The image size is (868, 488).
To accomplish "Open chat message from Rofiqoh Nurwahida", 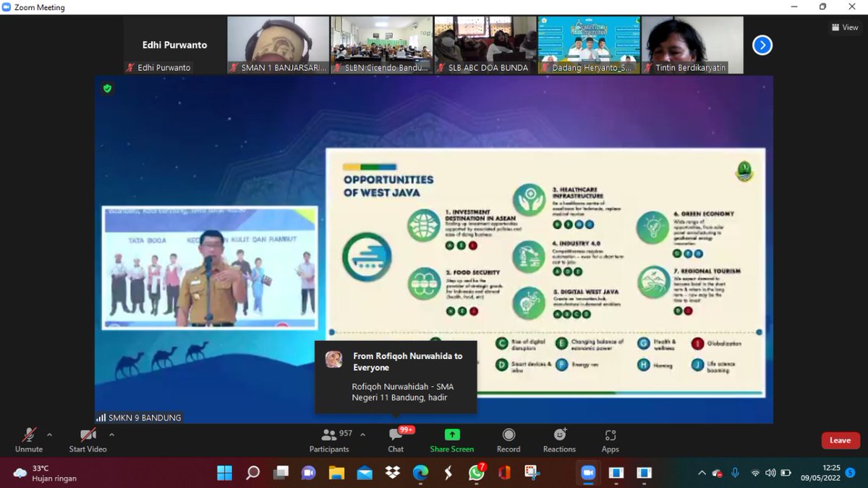I will pyautogui.click(x=396, y=376).
